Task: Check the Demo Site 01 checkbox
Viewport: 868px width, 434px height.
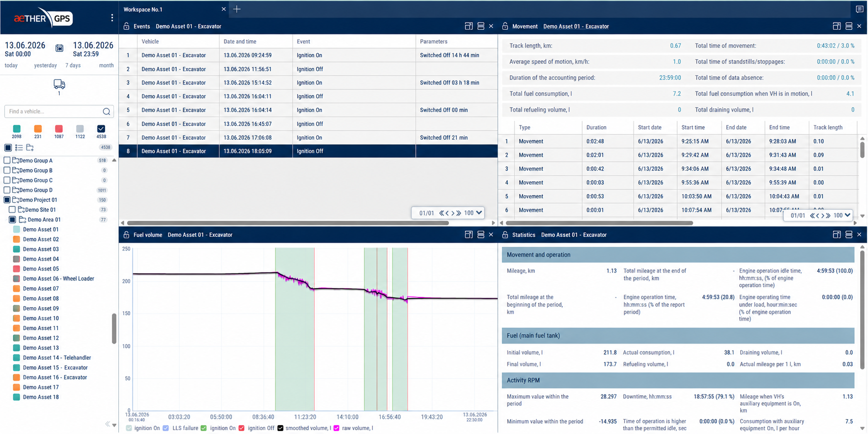Action: tap(12, 209)
